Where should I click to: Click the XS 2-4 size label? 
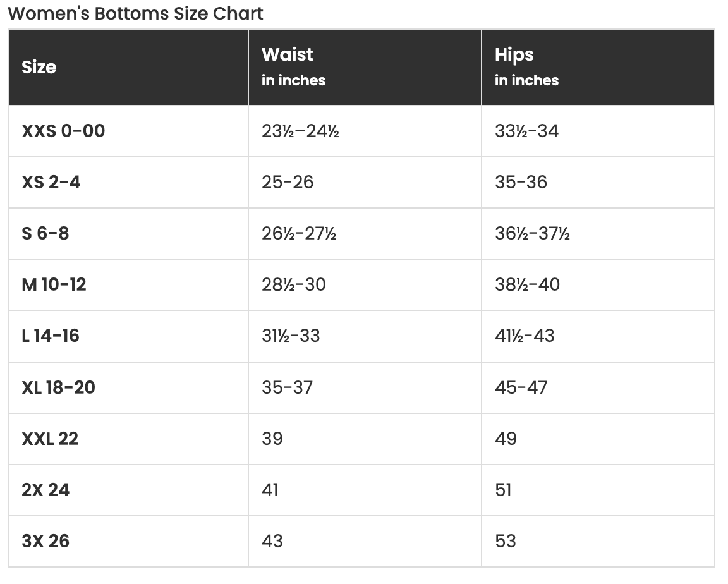51,182
